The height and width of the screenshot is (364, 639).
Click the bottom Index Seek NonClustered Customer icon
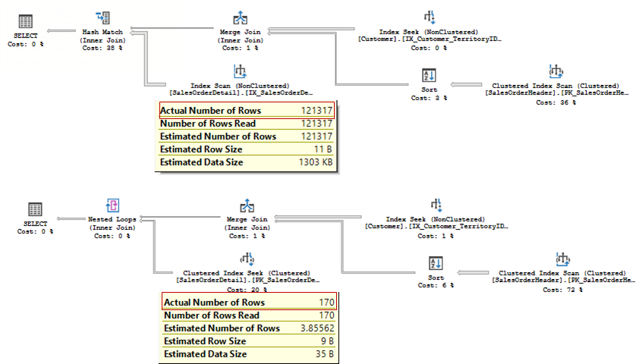coord(436,205)
